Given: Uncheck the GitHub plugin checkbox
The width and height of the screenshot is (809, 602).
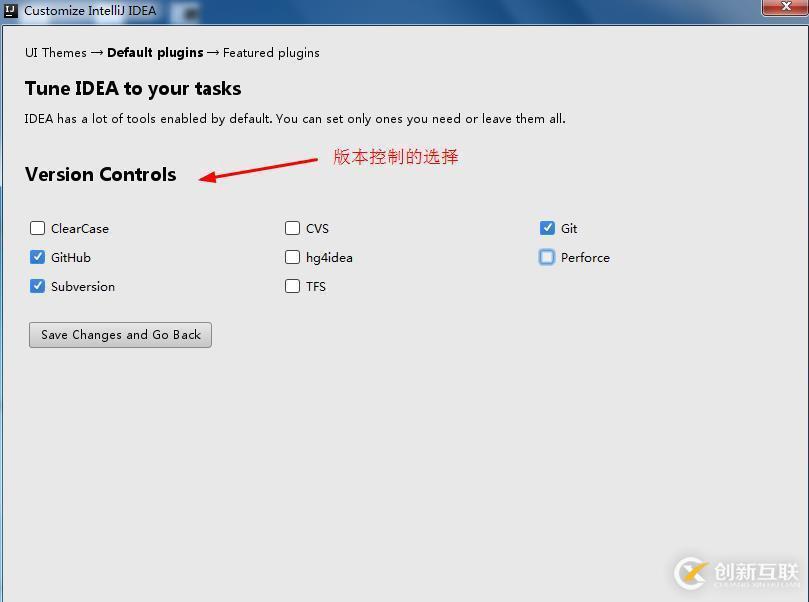Looking at the screenshot, I should 38,257.
